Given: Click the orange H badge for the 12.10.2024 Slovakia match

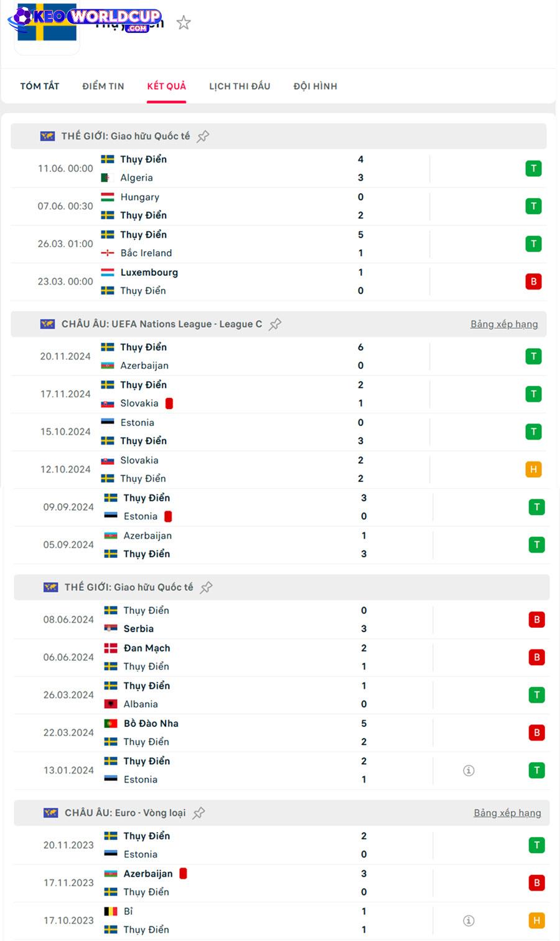Looking at the screenshot, I should [x=533, y=470].
